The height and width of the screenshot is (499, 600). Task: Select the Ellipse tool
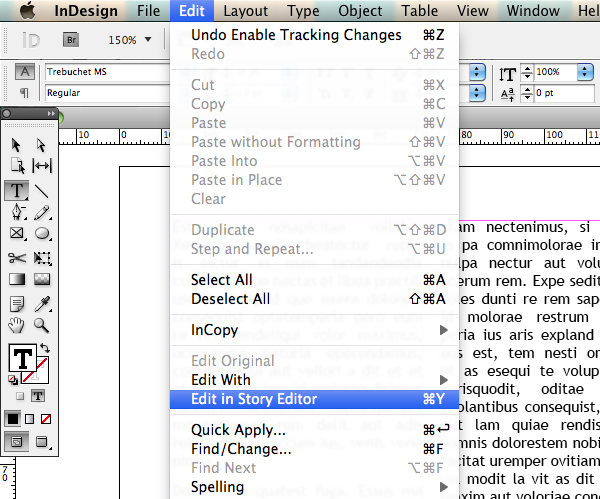click(x=42, y=233)
